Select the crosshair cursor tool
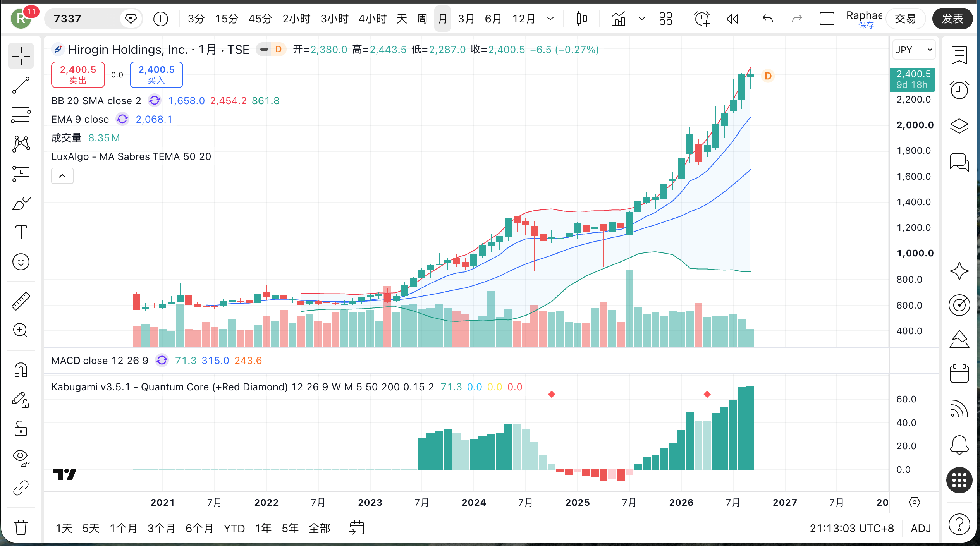 [21, 57]
